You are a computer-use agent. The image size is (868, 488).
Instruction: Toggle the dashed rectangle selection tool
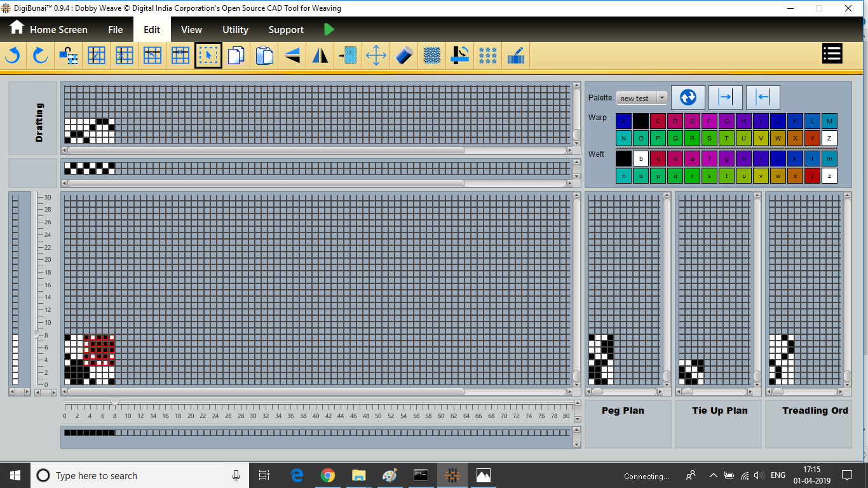(x=208, y=56)
